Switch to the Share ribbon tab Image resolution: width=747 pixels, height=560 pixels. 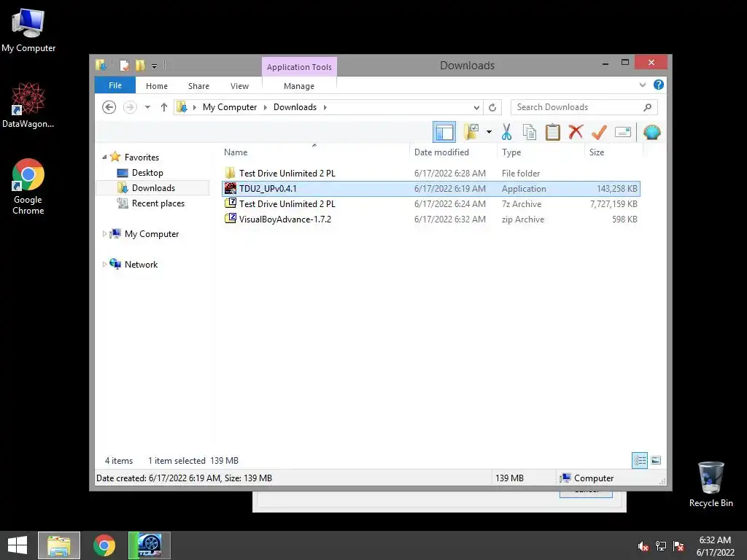pyautogui.click(x=198, y=86)
